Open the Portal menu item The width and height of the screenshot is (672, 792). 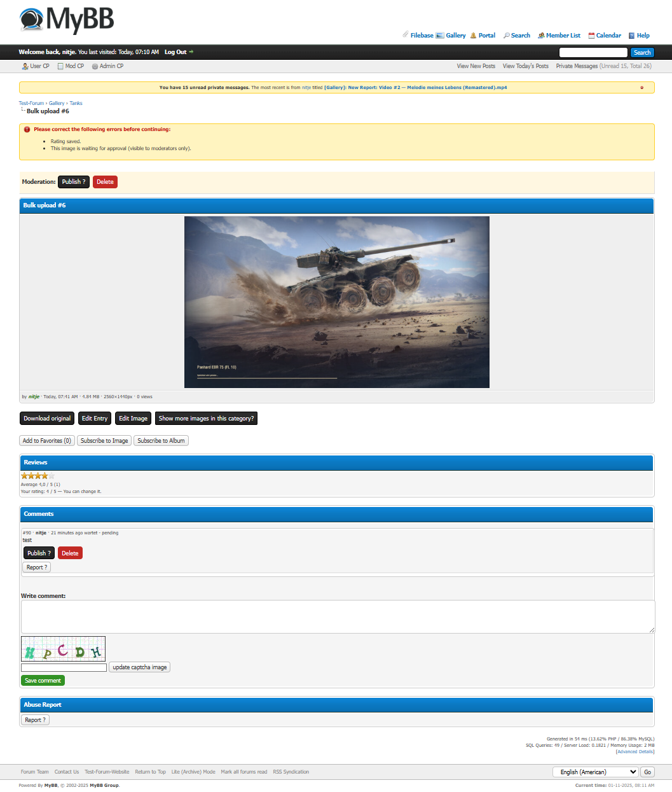[x=486, y=36]
